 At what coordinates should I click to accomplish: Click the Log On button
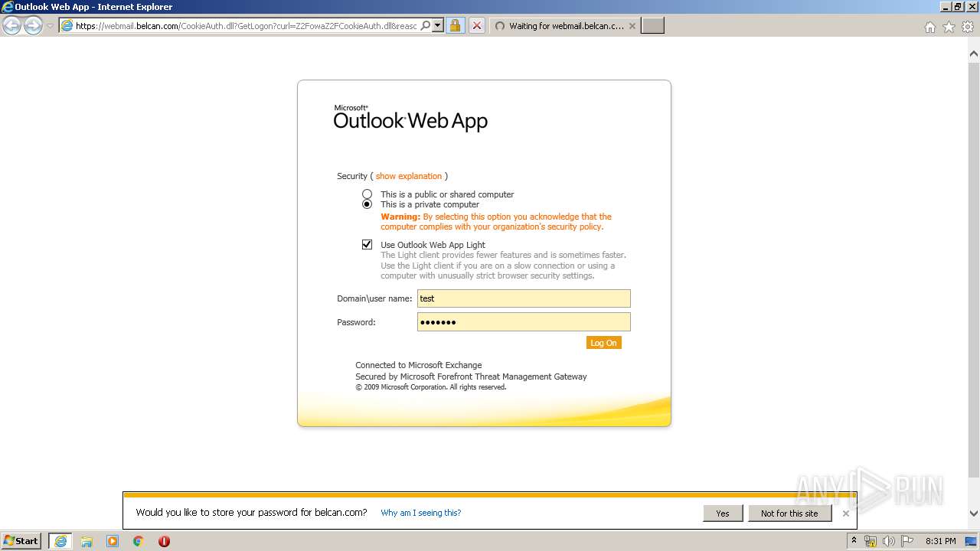tap(603, 343)
